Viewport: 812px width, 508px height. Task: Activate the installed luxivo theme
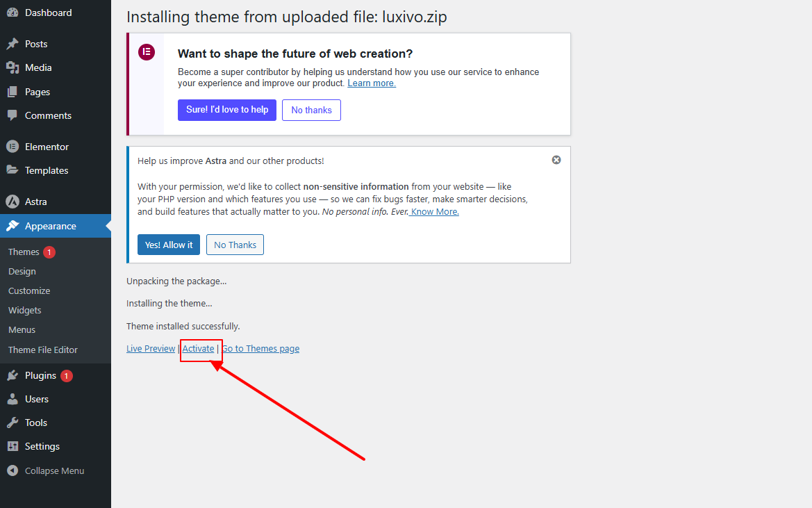pos(198,348)
